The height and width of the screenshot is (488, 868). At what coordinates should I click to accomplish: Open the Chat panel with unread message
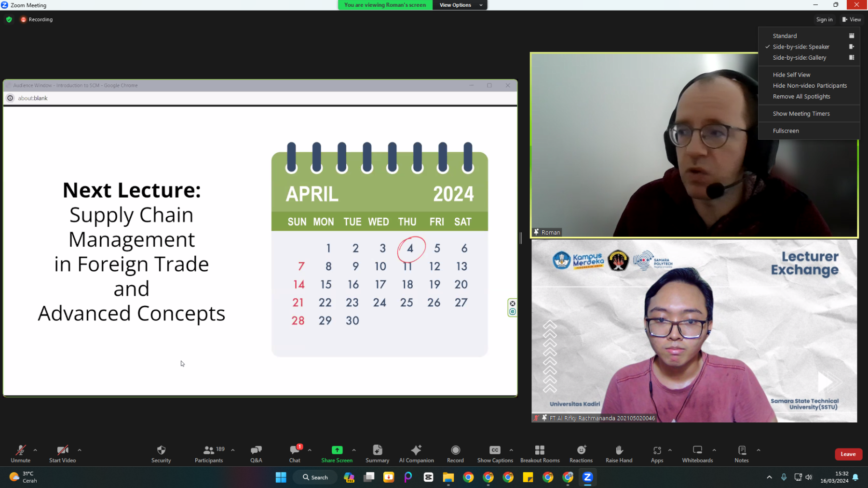pos(295,454)
